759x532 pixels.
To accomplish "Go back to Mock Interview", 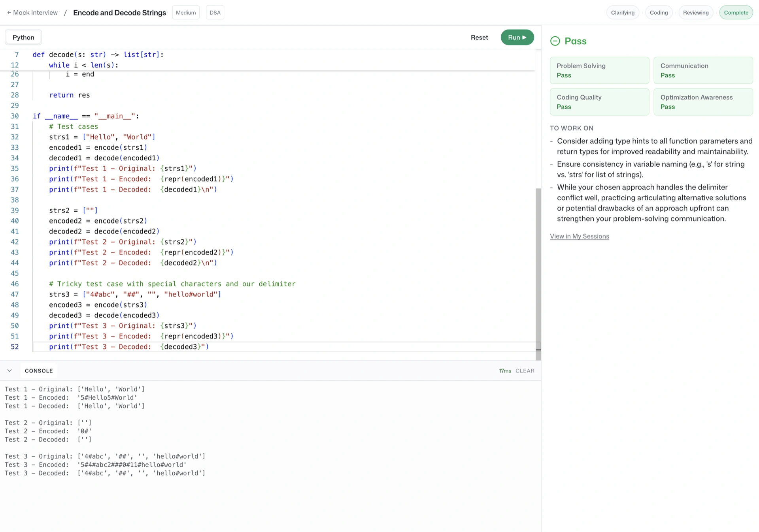I will coord(32,13).
